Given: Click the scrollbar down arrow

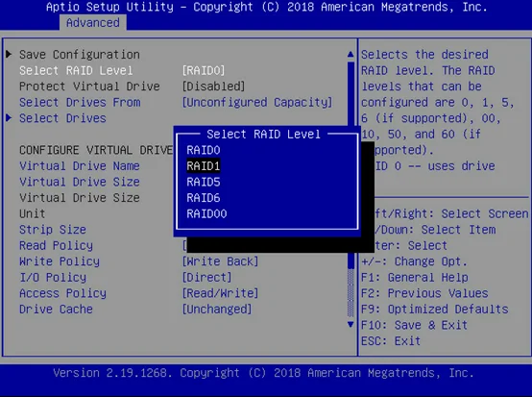Looking at the screenshot, I should coord(351,325).
